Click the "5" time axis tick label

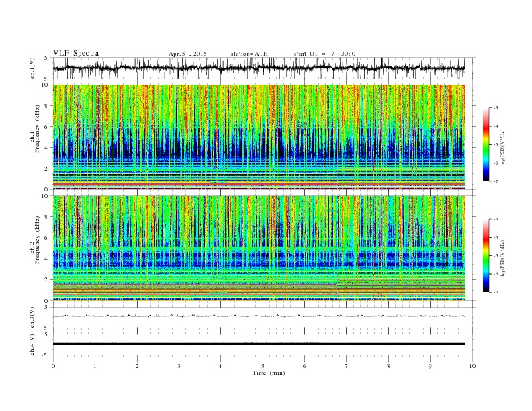(263, 366)
